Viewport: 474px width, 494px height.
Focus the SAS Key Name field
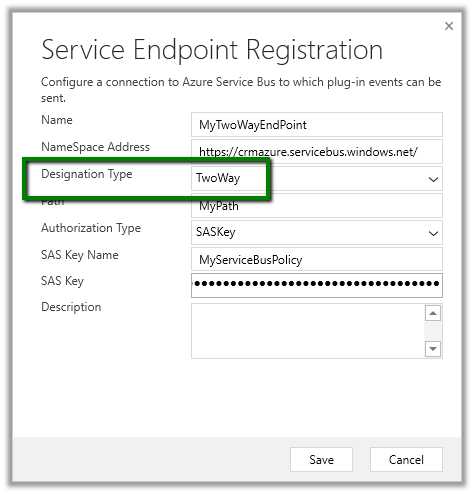pyautogui.click(x=317, y=259)
